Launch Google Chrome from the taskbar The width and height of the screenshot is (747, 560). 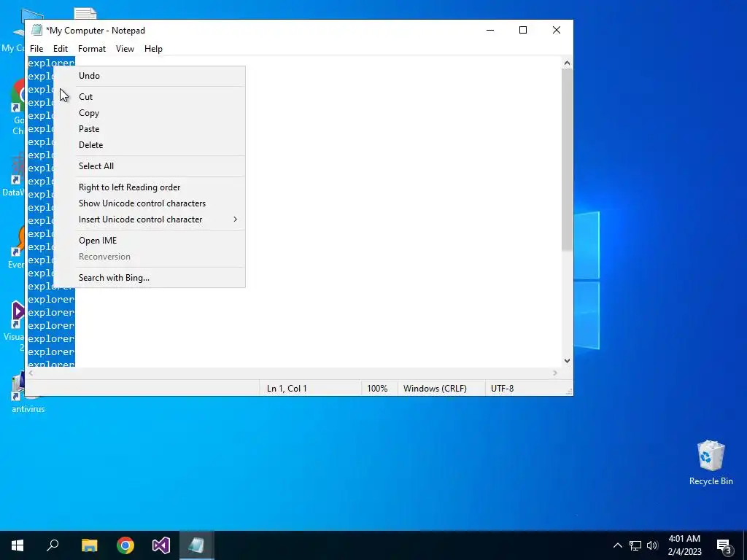(125, 545)
